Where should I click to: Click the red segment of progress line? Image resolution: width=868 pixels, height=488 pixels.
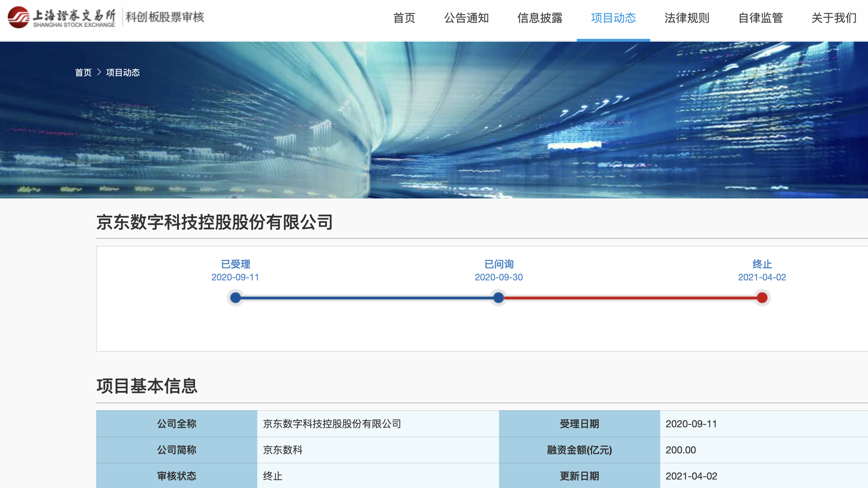point(630,298)
